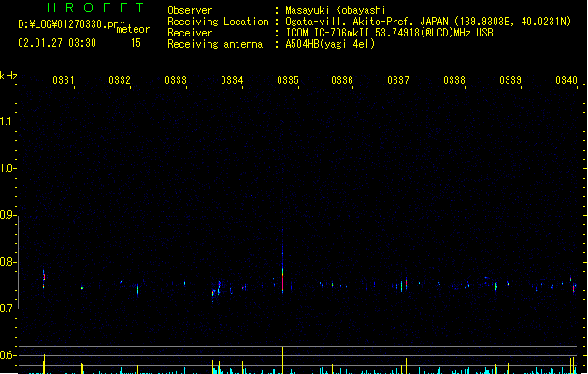Select A504HB(yagi 4el) antenna text
This screenshot has height=374, width=588.
point(330,44)
